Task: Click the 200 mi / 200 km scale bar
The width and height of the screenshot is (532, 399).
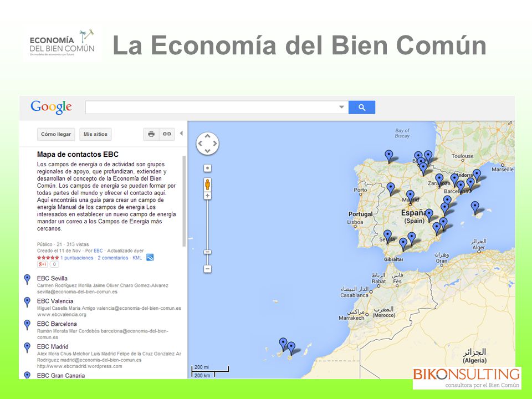Action: [210, 371]
